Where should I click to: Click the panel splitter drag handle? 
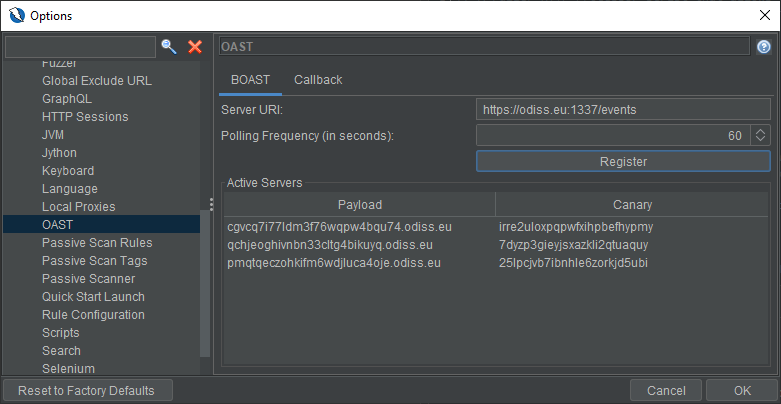(x=210, y=205)
